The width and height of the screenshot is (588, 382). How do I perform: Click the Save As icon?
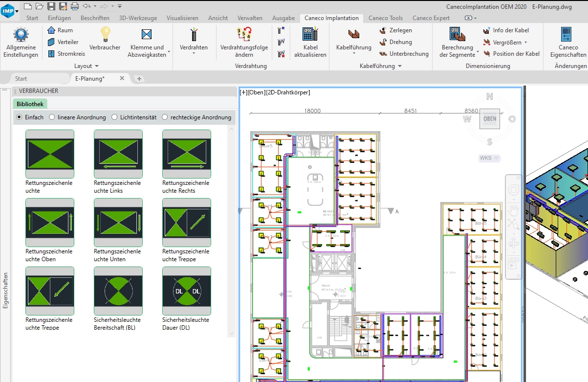pyautogui.click(x=63, y=6)
